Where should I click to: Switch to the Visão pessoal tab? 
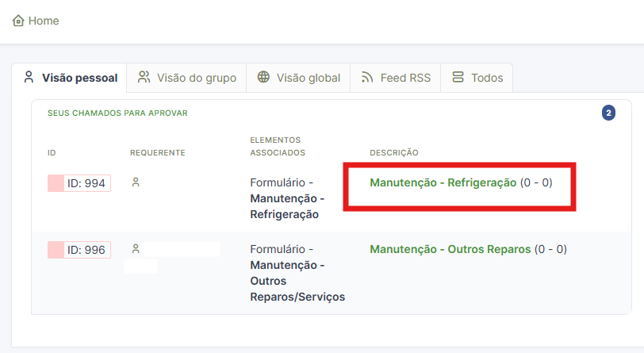[70, 78]
